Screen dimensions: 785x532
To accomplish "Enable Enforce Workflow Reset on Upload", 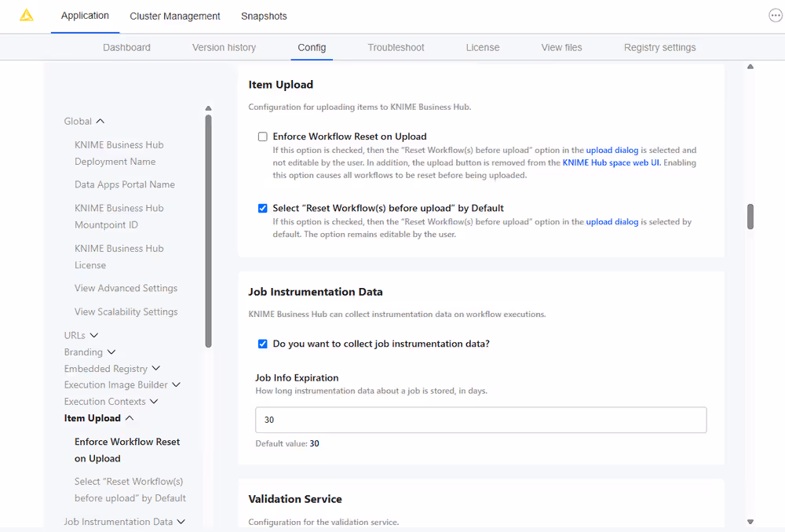I will click(262, 137).
